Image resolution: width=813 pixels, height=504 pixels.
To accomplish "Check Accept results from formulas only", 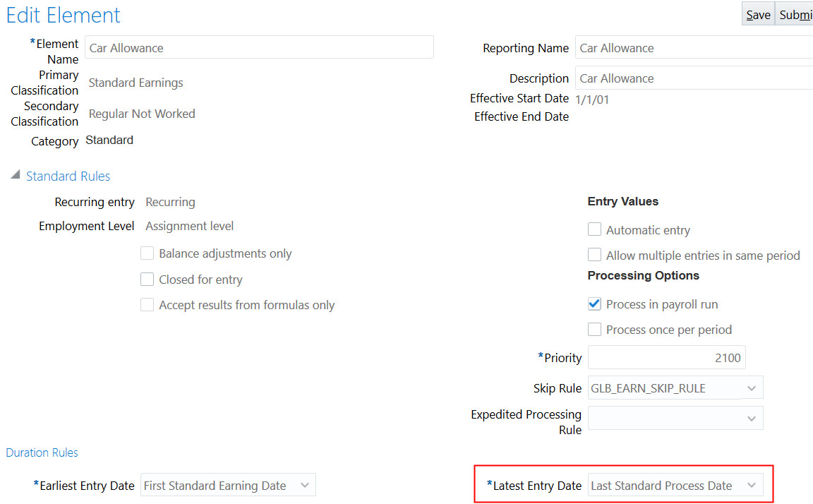I will pyautogui.click(x=147, y=305).
